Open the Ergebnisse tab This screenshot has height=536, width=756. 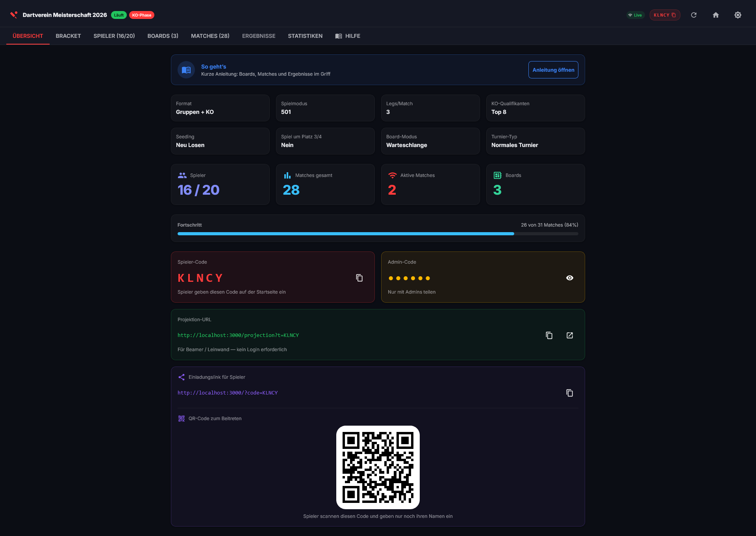(259, 36)
